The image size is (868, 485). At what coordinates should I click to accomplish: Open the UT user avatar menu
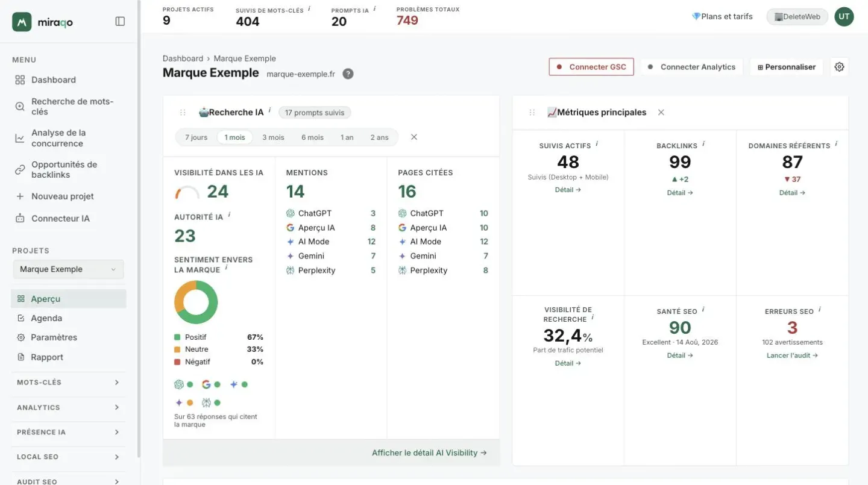click(844, 17)
